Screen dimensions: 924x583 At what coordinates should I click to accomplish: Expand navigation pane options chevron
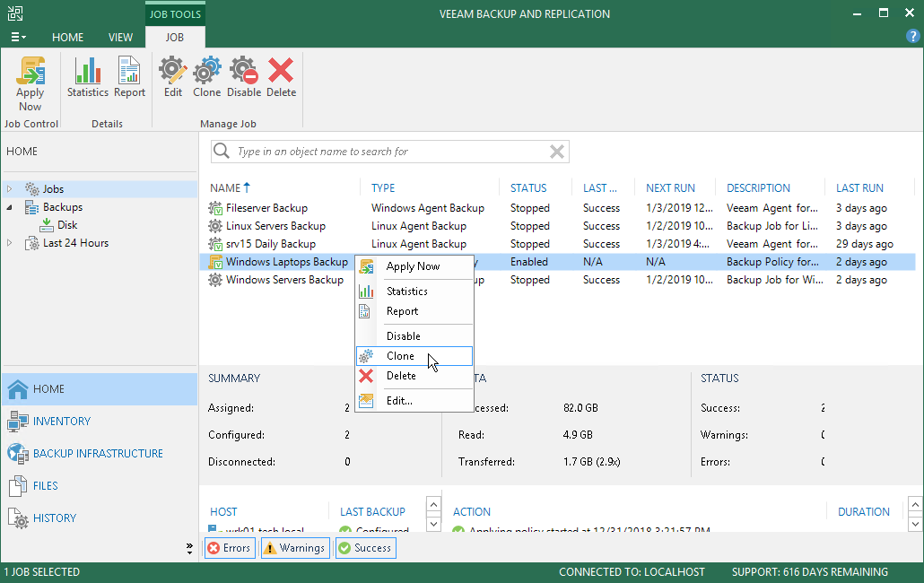pyautogui.click(x=189, y=548)
